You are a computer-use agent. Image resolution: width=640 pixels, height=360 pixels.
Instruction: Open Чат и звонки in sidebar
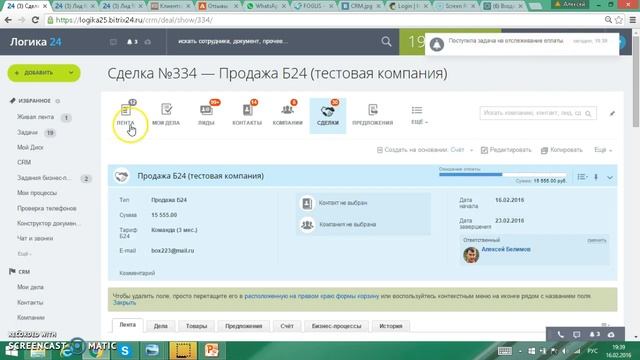pos(35,238)
